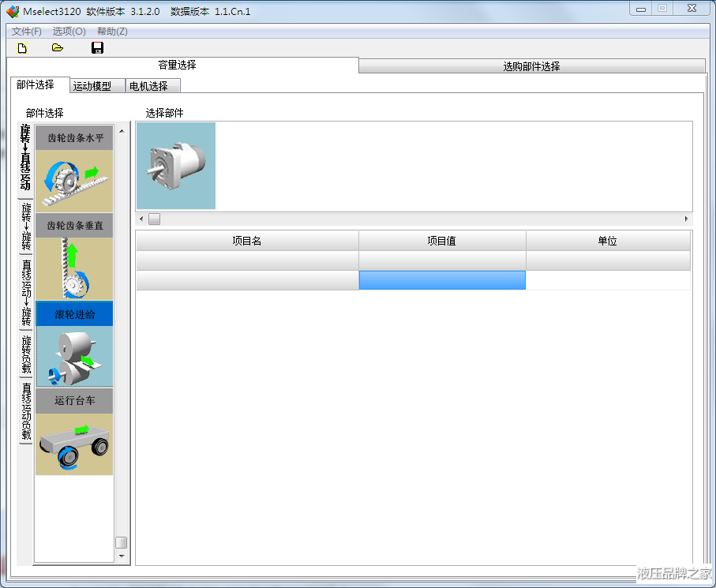Open the 文件(F) menu
This screenshot has width=716, height=588.
pyautogui.click(x=27, y=32)
